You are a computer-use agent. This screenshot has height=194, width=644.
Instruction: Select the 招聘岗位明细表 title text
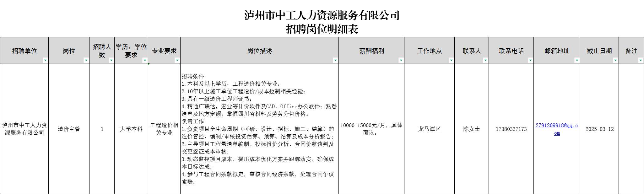click(322, 29)
